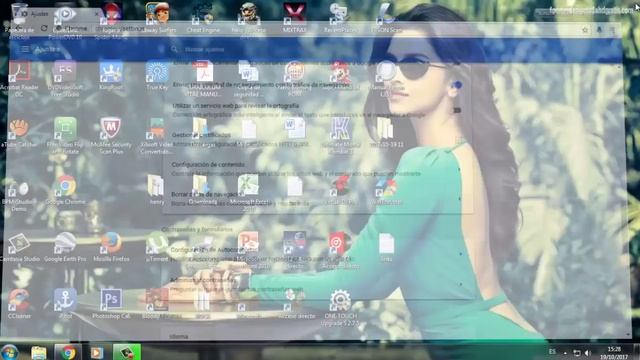Screen dimensions: 640x360
Task: Open the Mozilla Firefox desktop shortcut
Action: (111, 247)
